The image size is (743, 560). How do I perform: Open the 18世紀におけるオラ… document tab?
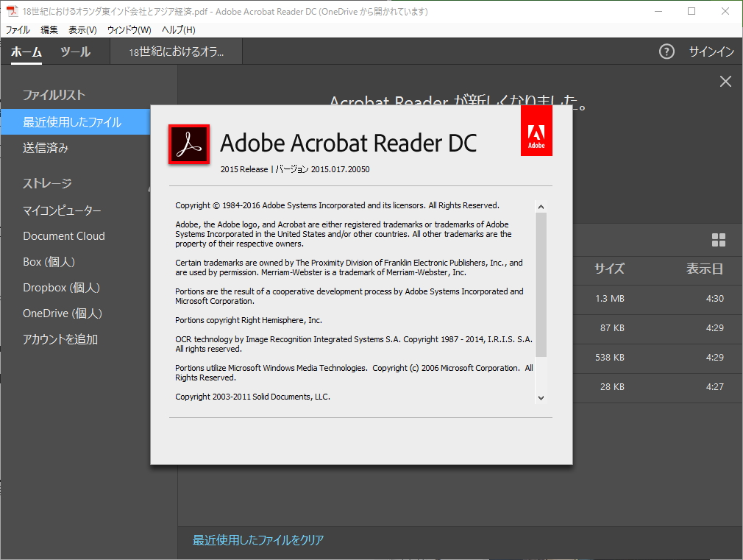pyautogui.click(x=175, y=52)
